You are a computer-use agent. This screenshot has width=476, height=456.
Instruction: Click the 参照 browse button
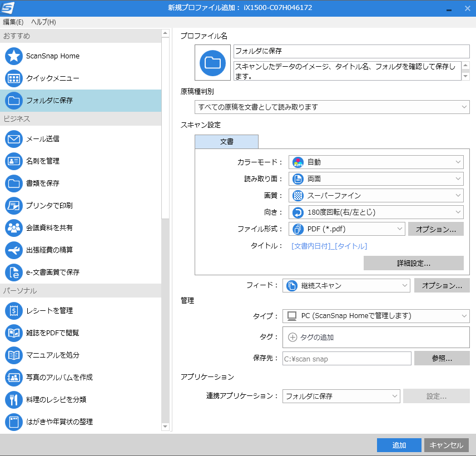click(442, 359)
